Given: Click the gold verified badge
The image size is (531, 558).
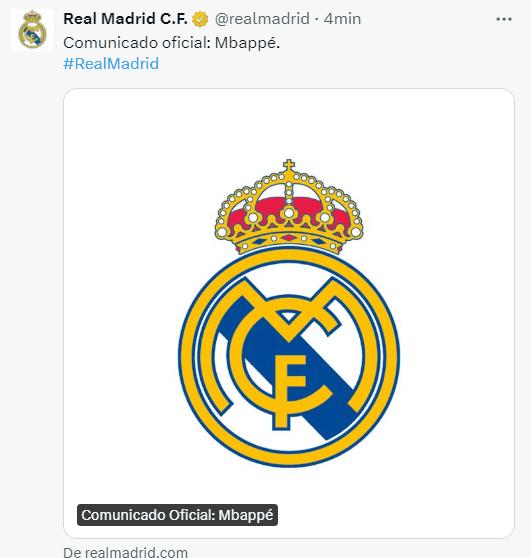Looking at the screenshot, I should tap(200, 19).
